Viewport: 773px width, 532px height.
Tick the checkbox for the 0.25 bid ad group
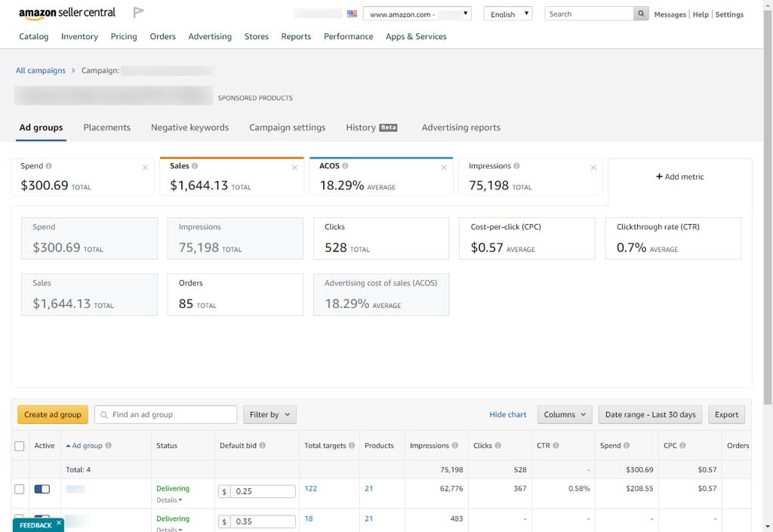coord(19,489)
